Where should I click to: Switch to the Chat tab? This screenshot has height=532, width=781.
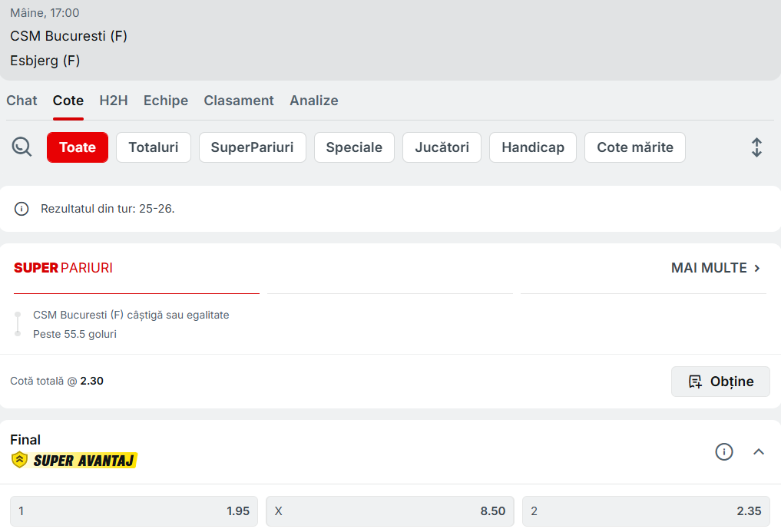tap(22, 101)
